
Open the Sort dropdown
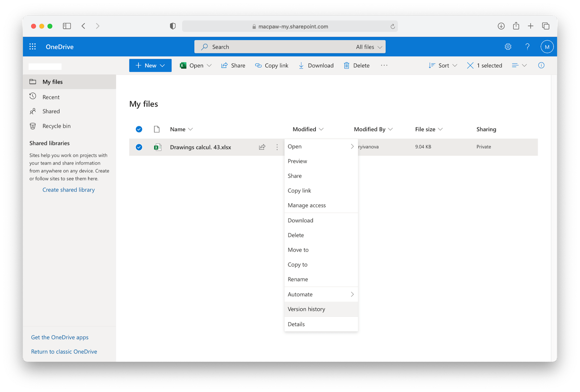pos(443,65)
